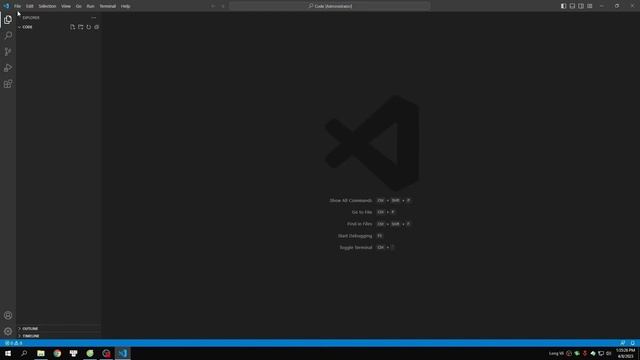This screenshot has width=640, height=360.
Task: Open the Selection menu
Action: 47,6
